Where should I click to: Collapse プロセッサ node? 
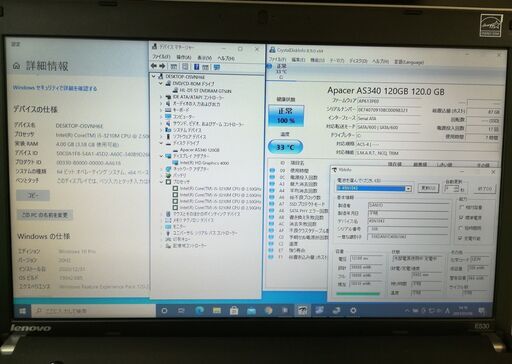[x=161, y=182]
